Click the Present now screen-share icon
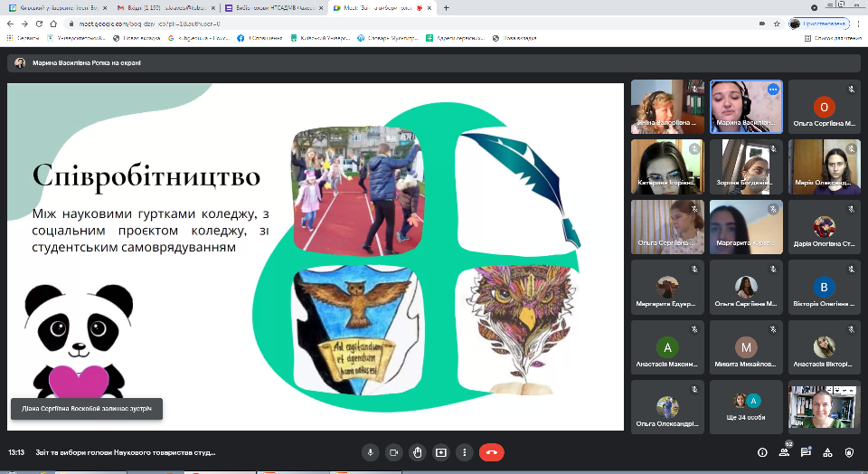This screenshot has width=868, height=474. click(440, 452)
